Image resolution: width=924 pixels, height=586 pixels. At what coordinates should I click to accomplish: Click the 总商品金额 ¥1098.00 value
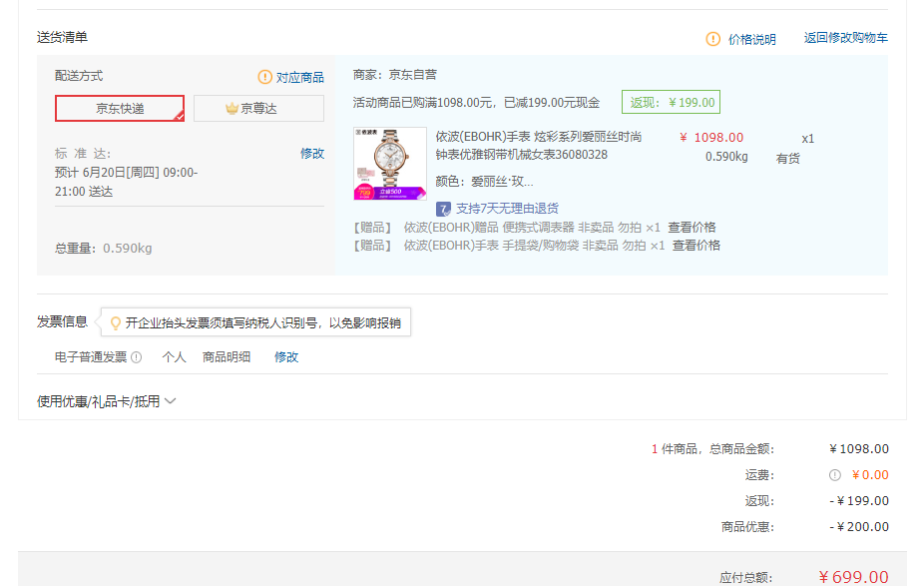pyautogui.click(x=859, y=448)
